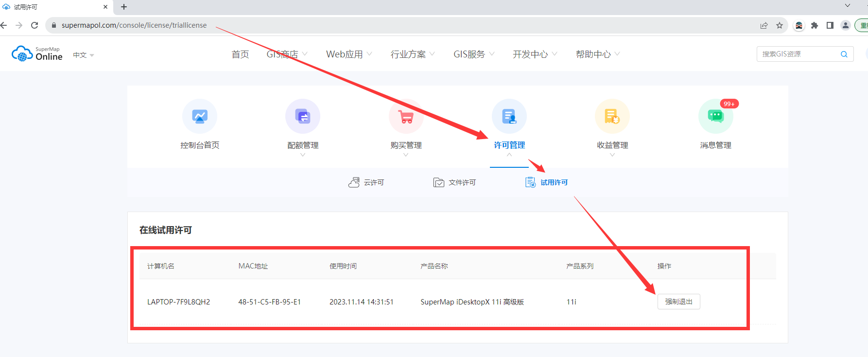Open the 控制台首页 console home icon

click(200, 117)
